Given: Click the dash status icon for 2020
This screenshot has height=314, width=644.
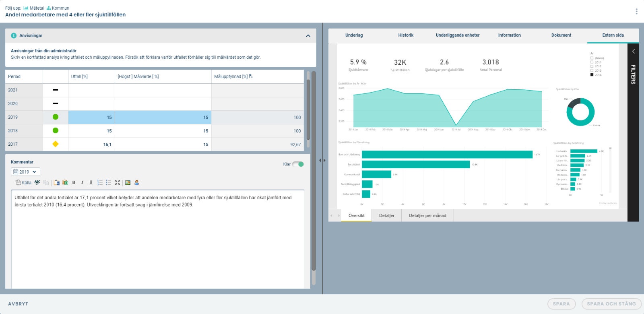Looking at the screenshot, I should click(56, 103).
